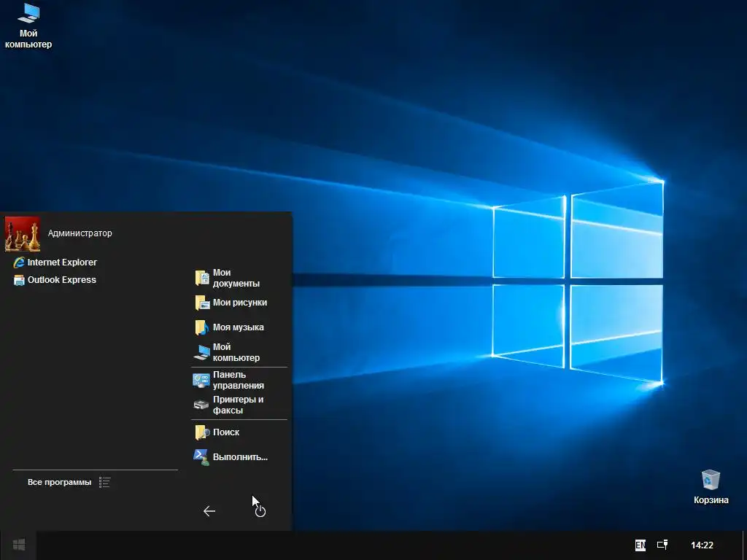Click the network connection tray icon
The height and width of the screenshot is (560, 747).
tap(662, 545)
